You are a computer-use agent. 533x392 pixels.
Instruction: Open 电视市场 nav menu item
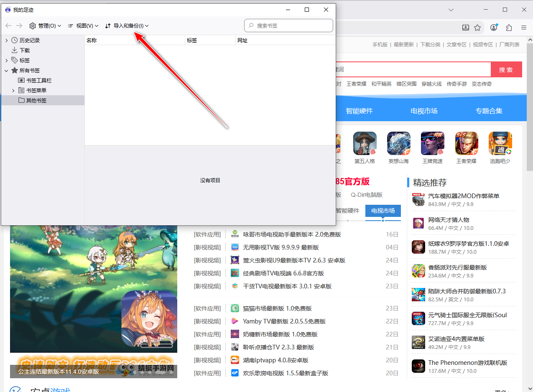pos(424,111)
